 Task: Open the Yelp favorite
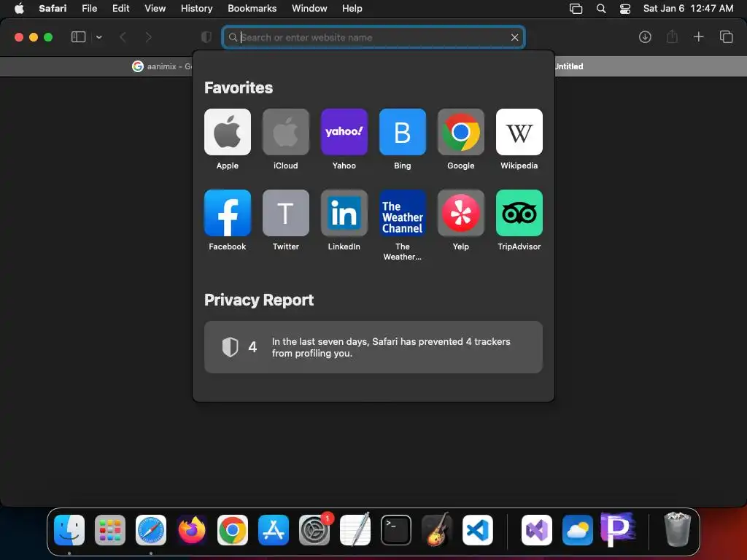461,213
